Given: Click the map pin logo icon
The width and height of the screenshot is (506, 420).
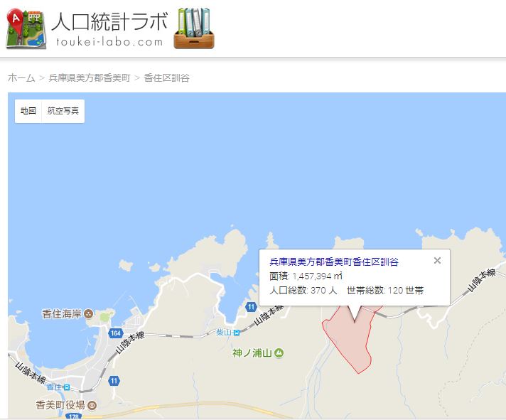Looking at the screenshot, I should coord(26,29).
